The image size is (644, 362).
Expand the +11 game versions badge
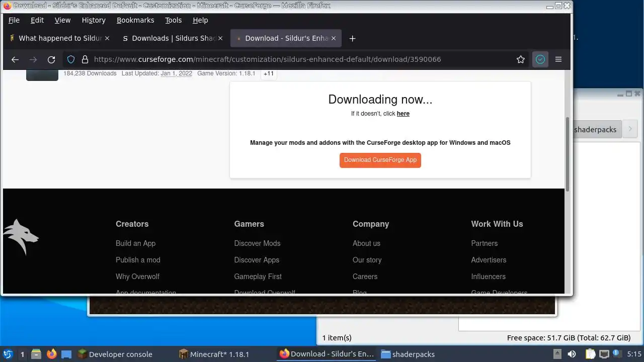[269, 73]
